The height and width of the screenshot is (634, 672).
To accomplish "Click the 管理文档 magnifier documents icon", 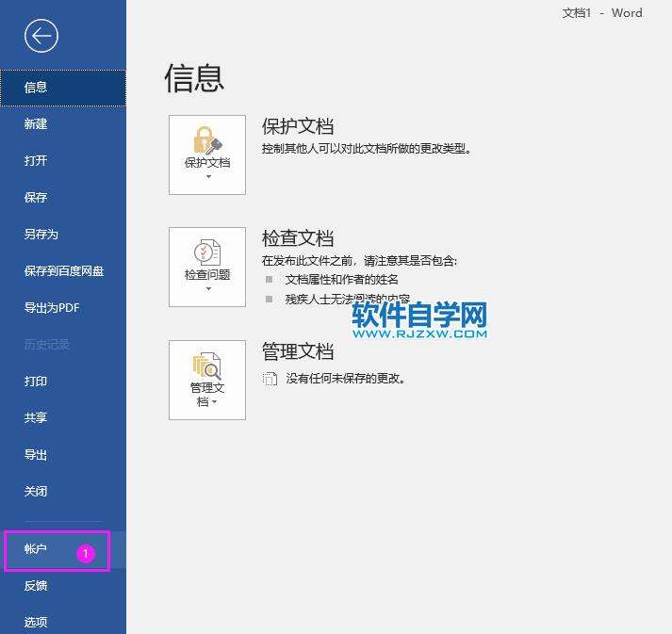I will coord(207,366).
